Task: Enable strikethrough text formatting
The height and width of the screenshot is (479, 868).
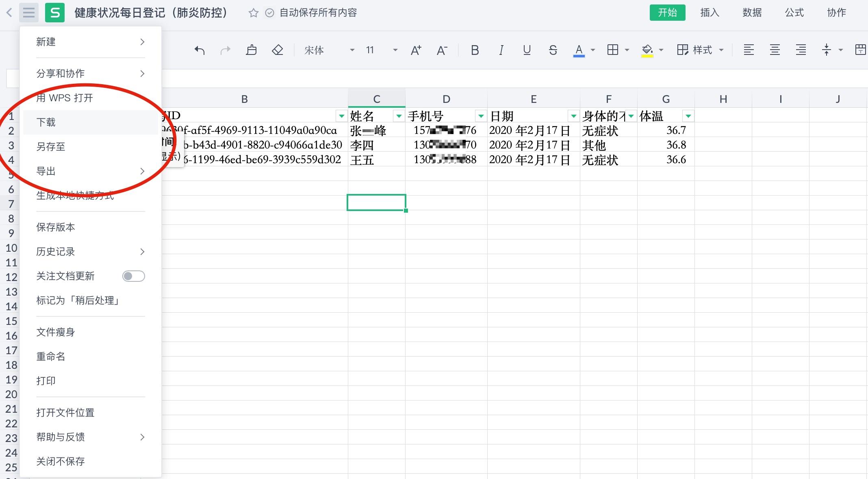Action: (x=551, y=49)
